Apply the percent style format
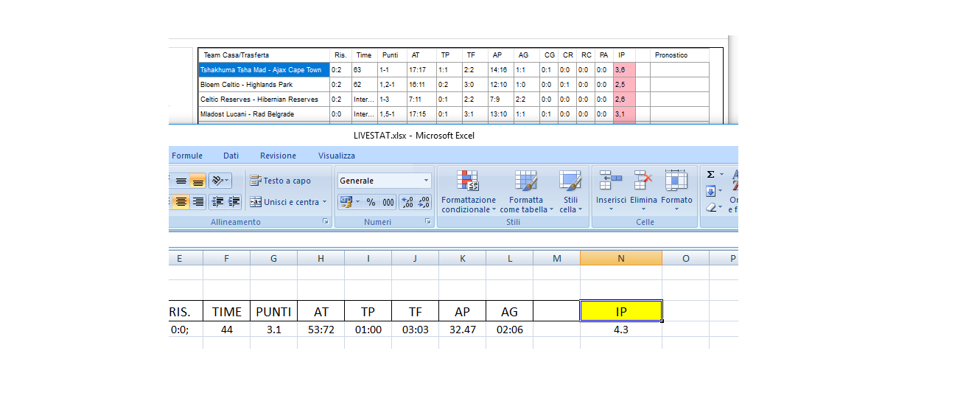 tap(371, 201)
